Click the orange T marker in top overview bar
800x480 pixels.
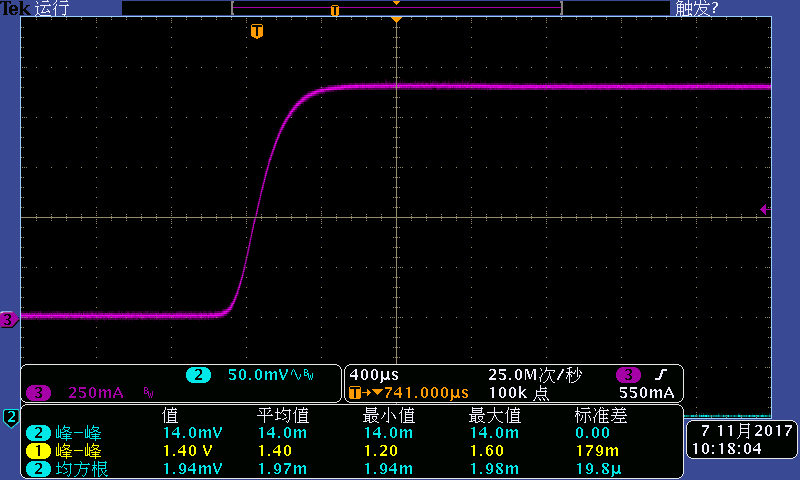(x=335, y=10)
